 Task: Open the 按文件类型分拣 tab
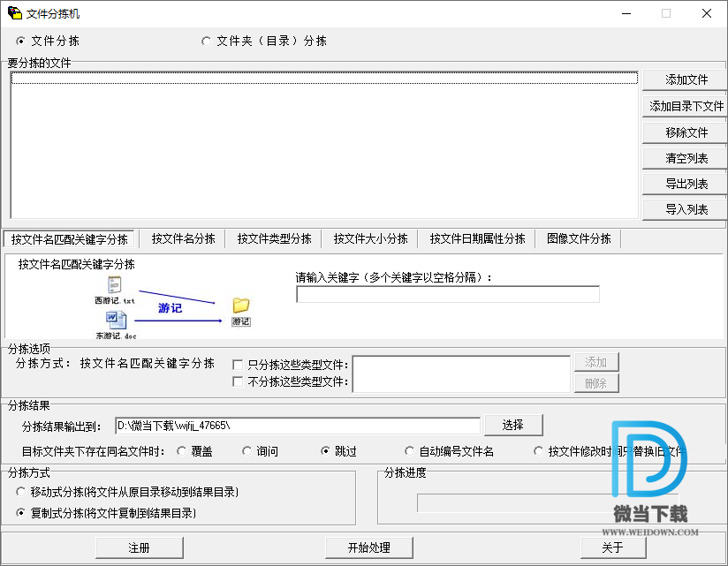pyautogui.click(x=274, y=238)
